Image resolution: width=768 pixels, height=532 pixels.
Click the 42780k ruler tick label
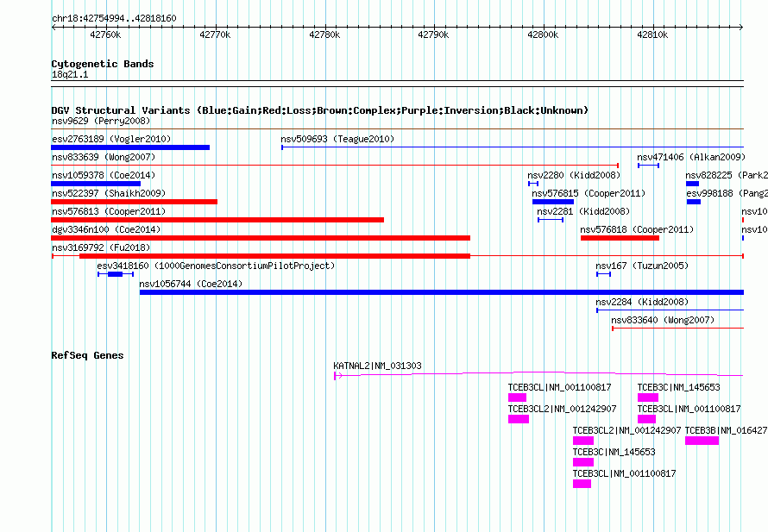pyautogui.click(x=324, y=34)
